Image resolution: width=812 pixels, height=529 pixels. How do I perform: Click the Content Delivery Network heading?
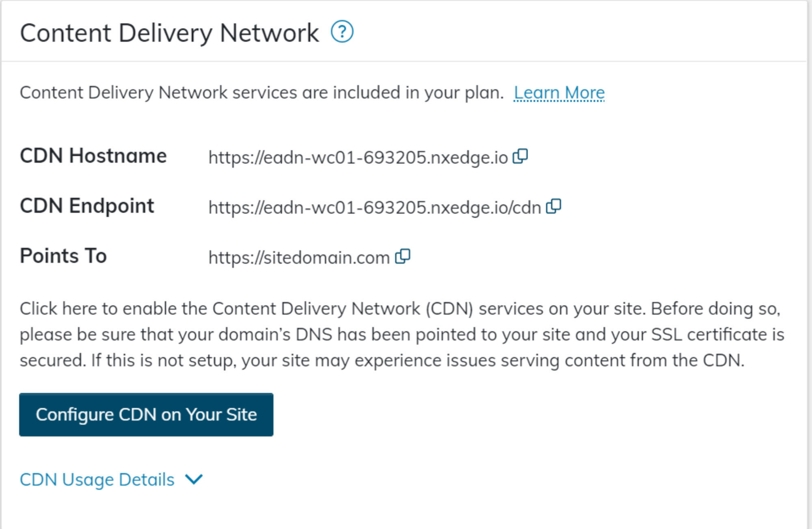tap(169, 33)
